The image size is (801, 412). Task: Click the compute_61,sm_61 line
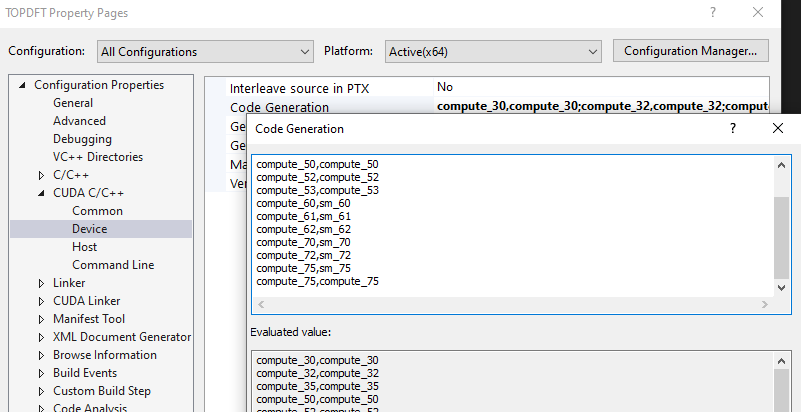(303, 216)
